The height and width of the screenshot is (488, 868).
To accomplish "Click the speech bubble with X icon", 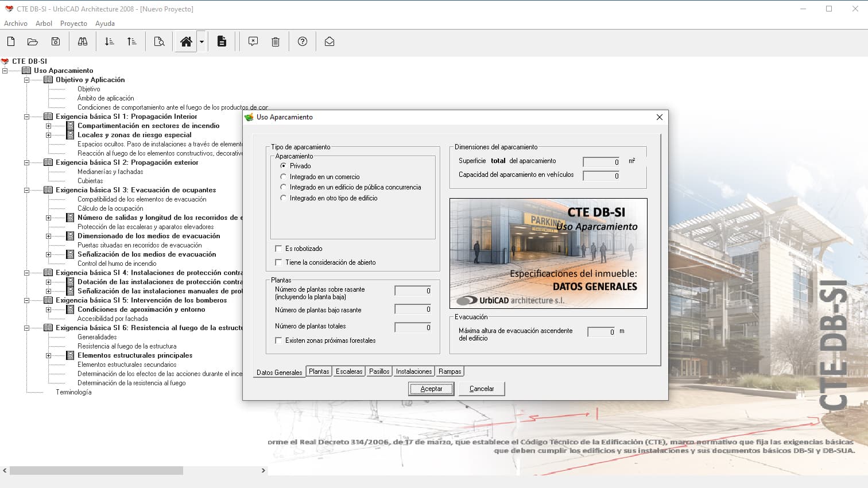I will (253, 41).
